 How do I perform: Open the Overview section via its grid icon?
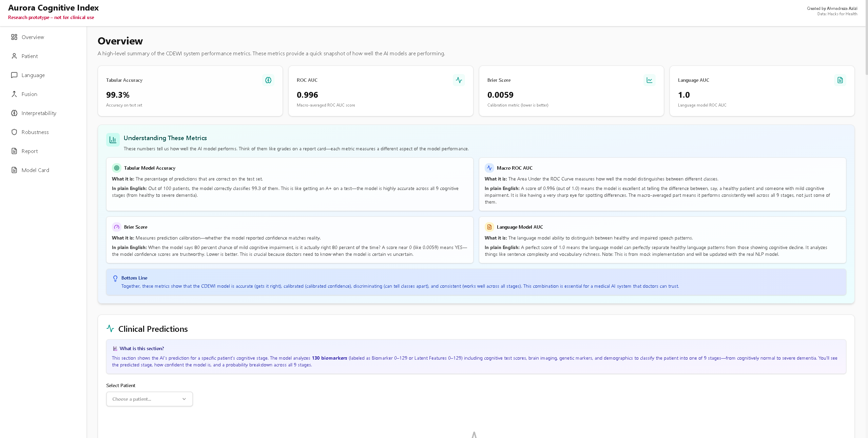[x=14, y=37]
